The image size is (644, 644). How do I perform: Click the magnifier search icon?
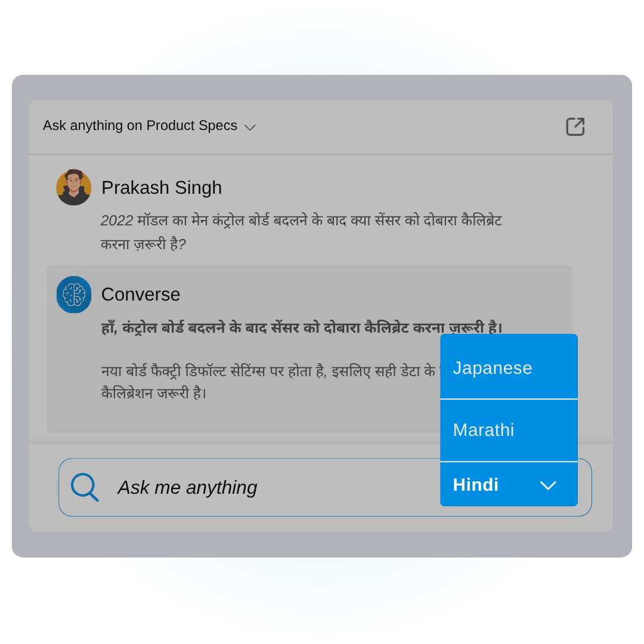[85, 487]
